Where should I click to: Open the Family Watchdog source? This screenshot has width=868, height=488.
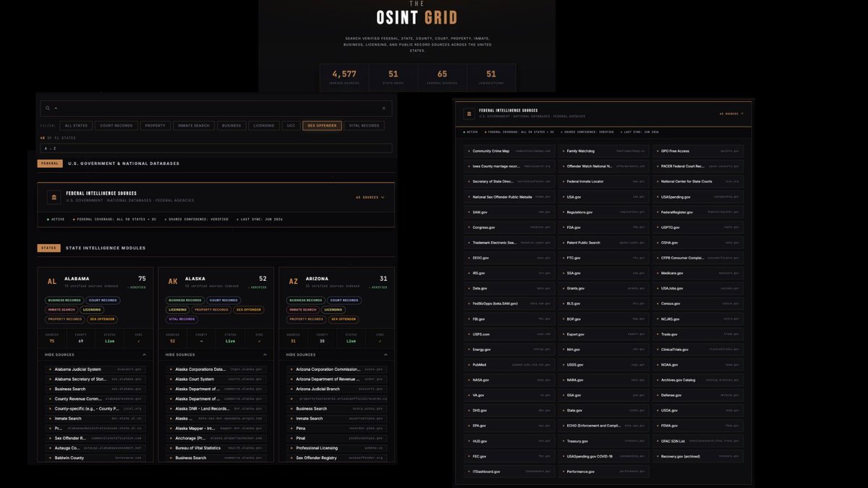click(604, 151)
